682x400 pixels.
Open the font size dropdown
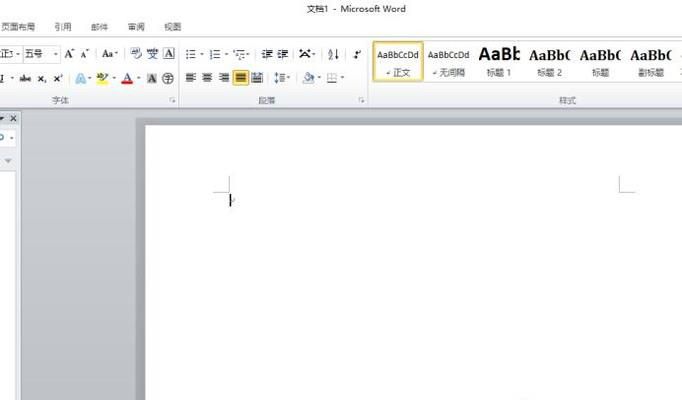coord(55,54)
